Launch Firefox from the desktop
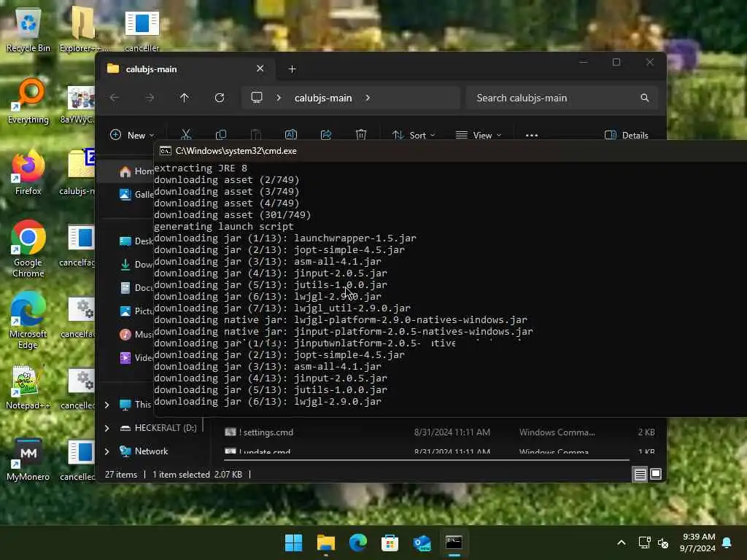 28,173
